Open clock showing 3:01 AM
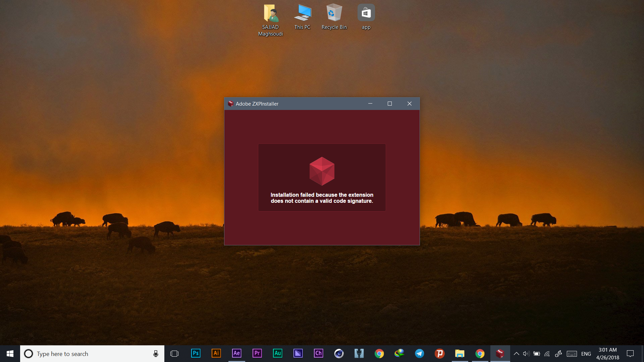This screenshot has height=362, width=644. click(607, 354)
